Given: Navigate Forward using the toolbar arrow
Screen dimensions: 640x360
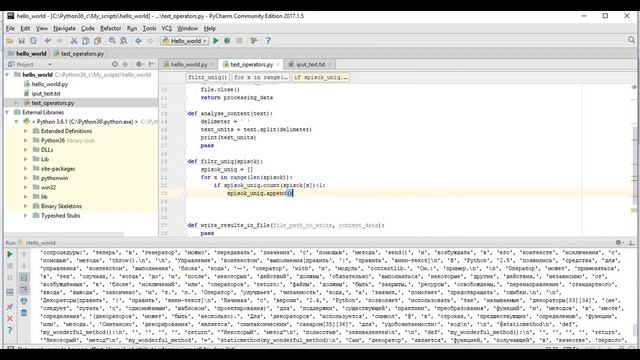Looking at the screenshot, I should 150,41.
